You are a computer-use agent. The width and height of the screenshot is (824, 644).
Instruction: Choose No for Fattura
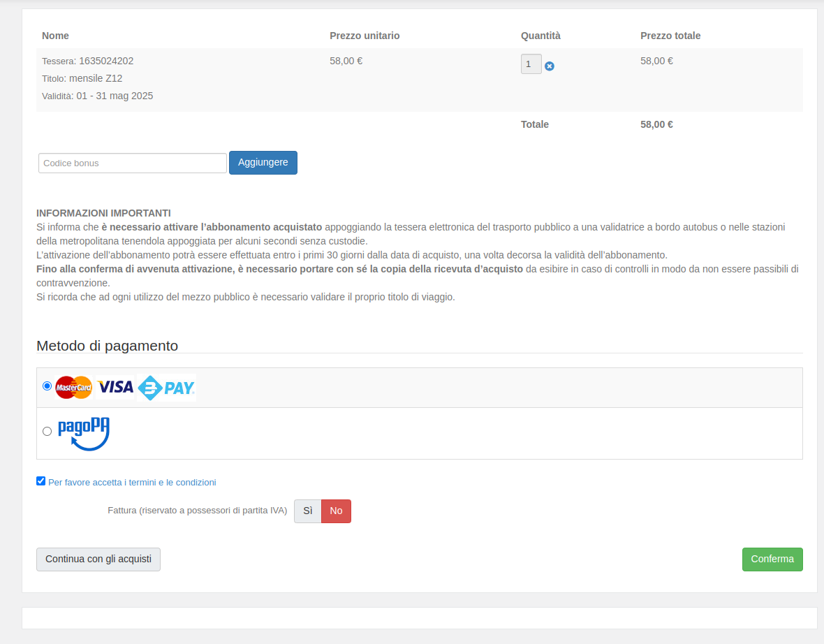tap(336, 511)
